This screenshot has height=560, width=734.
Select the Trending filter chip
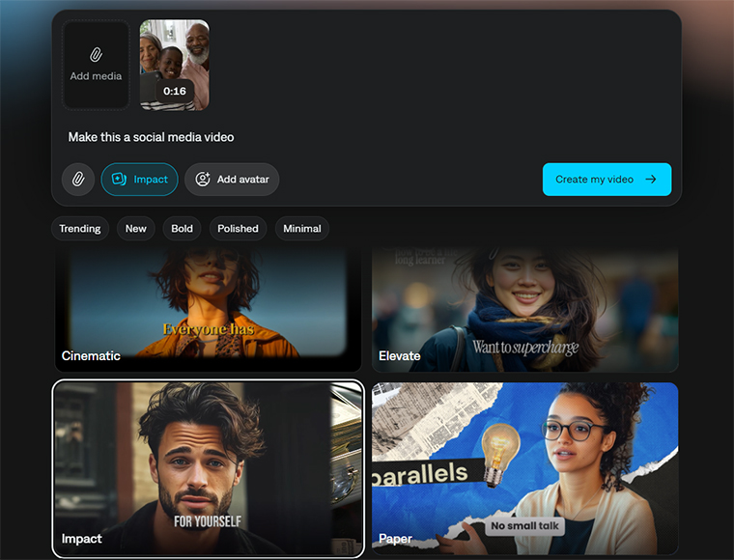[80, 228]
